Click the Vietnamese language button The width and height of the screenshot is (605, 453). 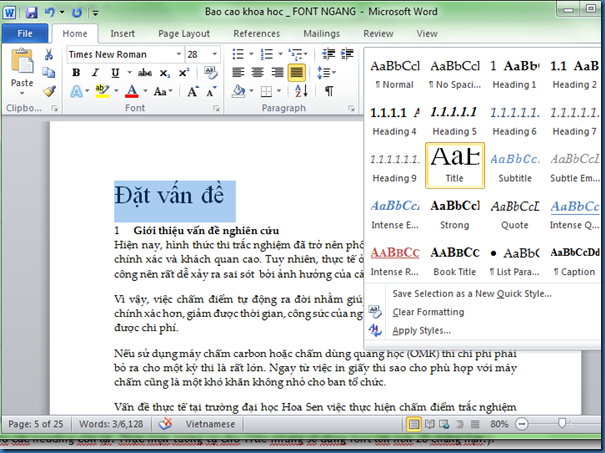click(210, 424)
